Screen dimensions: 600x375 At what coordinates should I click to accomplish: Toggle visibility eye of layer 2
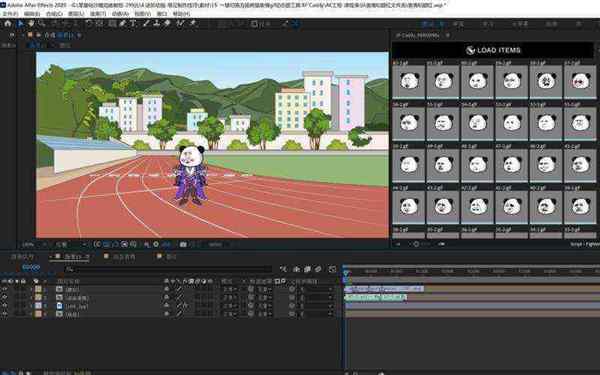click(5, 297)
